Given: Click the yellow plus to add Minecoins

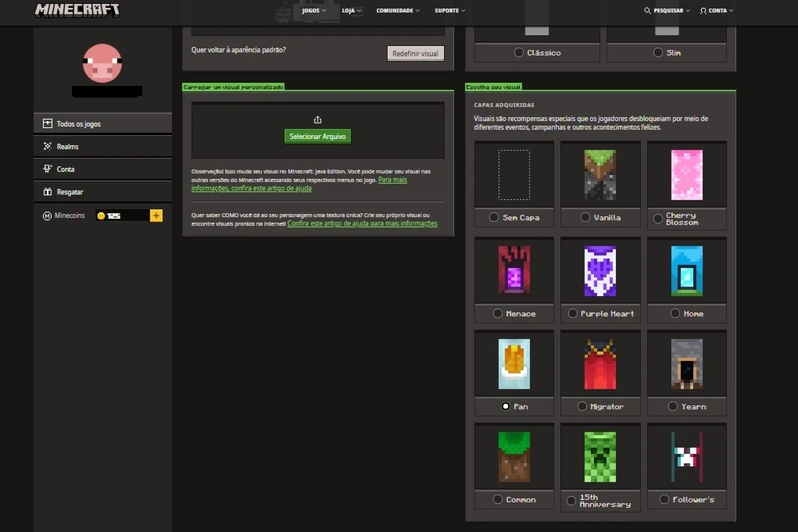Looking at the screenshot, I should tap(156, 216).
